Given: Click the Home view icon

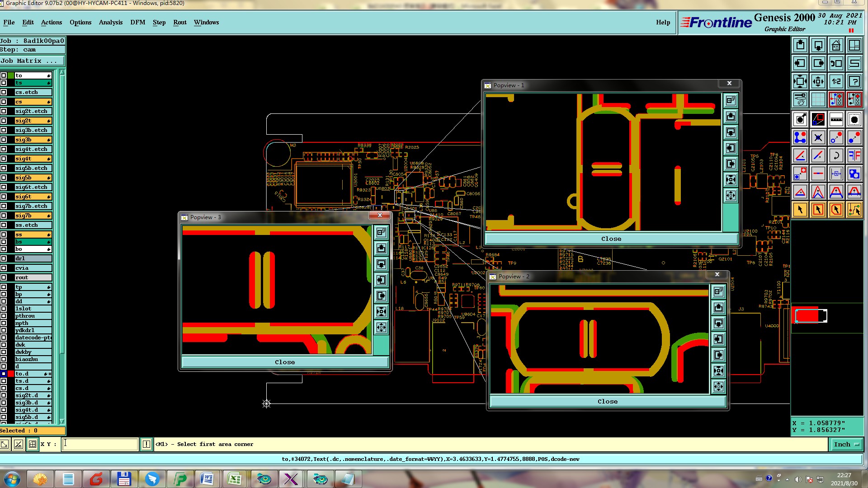Looking at the screenshot, I should pos(836,45).
